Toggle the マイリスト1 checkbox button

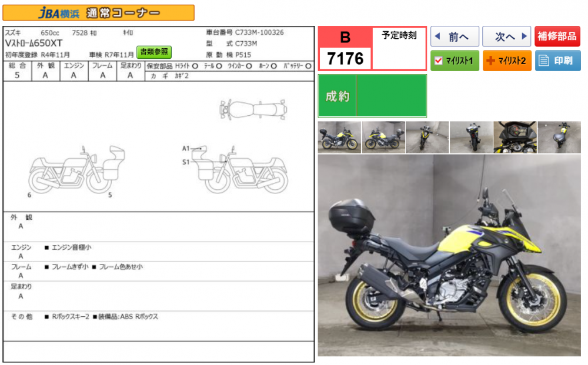pos(454,61)
